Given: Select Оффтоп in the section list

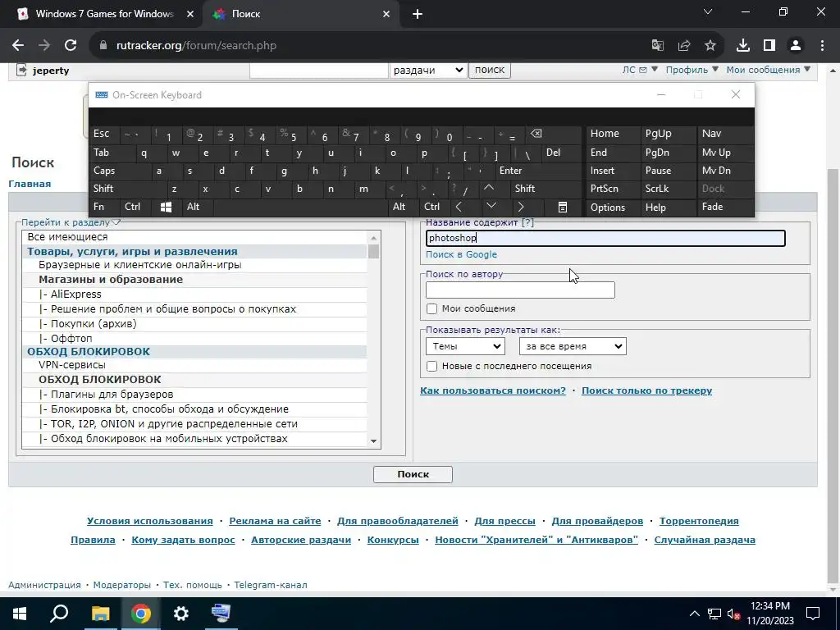Looking at the screenshot, I should (x=194, y=339).
